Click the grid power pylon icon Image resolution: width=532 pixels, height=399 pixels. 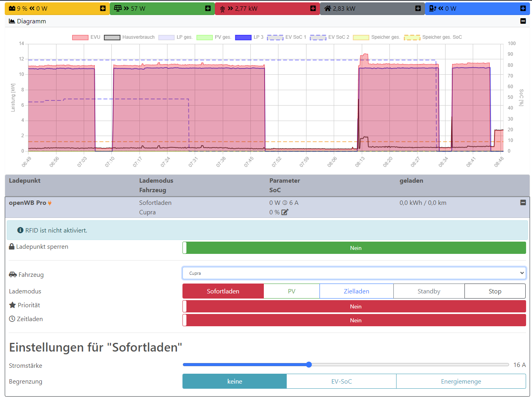(222, 9)
